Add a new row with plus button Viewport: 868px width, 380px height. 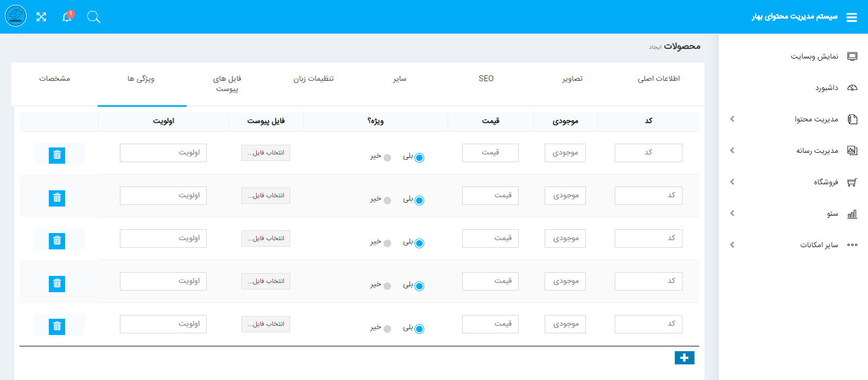tap(684, 358)
